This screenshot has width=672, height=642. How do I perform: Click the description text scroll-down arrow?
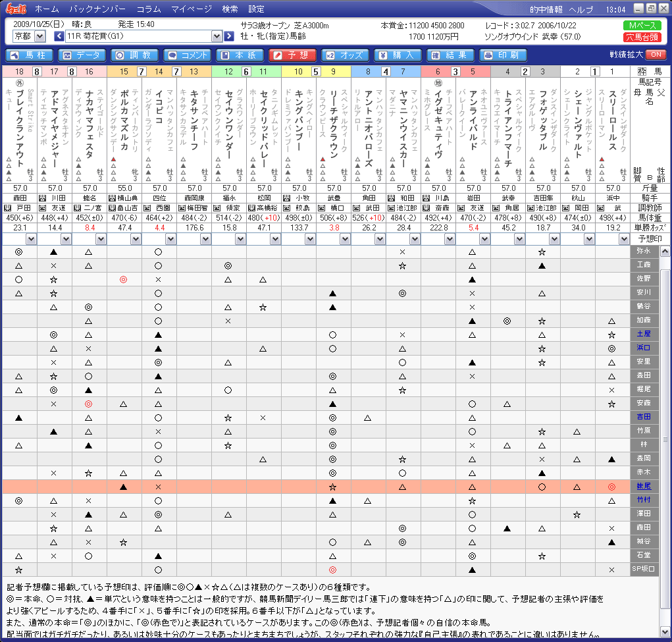coord(665,632)
